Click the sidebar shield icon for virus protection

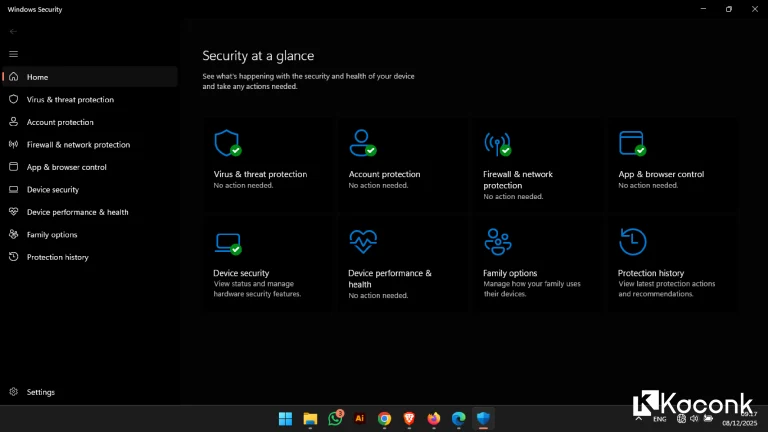14,99
